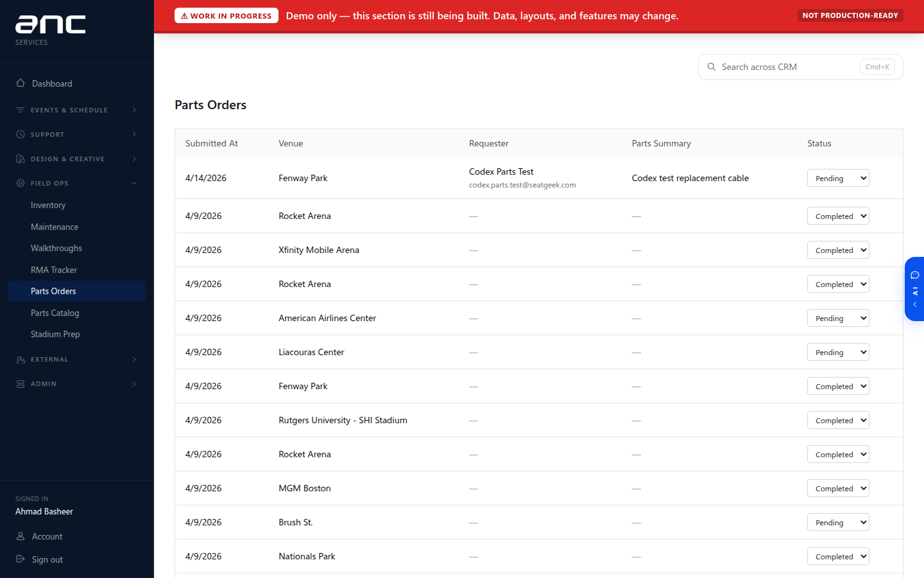Change status for the Nationals Park order
Screen dimensions: 924x578
838,556
